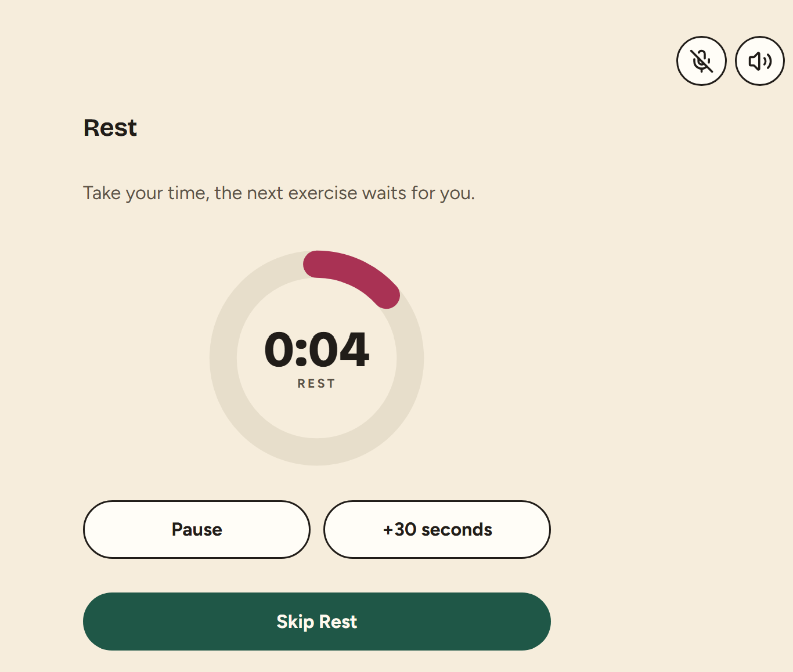Click the 'Take your time' subtitle text
The width and height of the screenshot is (793, 672).
(279, 193)
